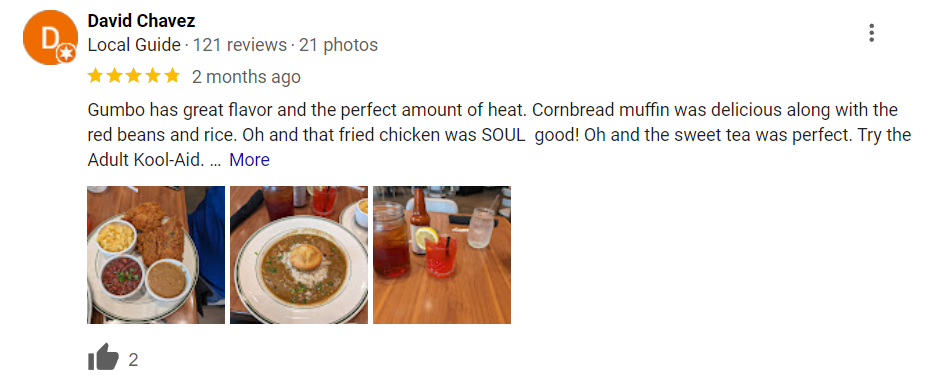Image resolution: width=937 pixels, height=377 pixels.
Task: Select the third star in the rating
Action: point(133,76)
